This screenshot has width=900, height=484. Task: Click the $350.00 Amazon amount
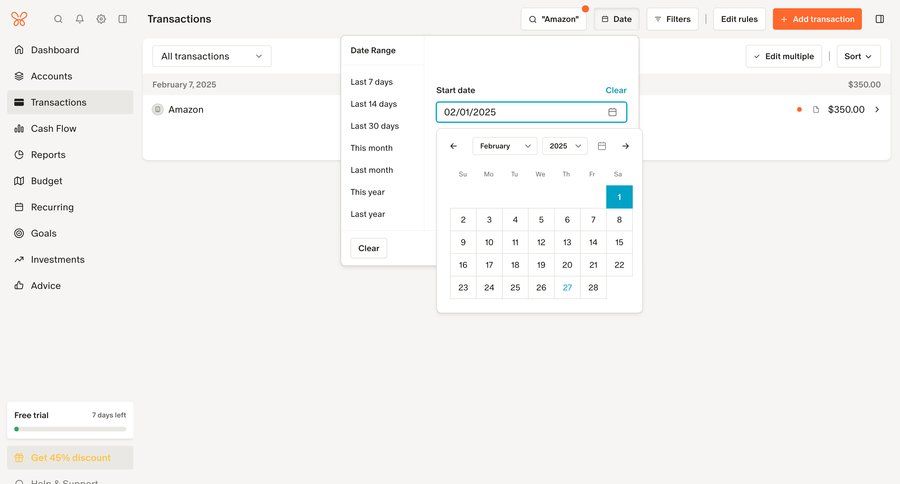click(846, 110)
